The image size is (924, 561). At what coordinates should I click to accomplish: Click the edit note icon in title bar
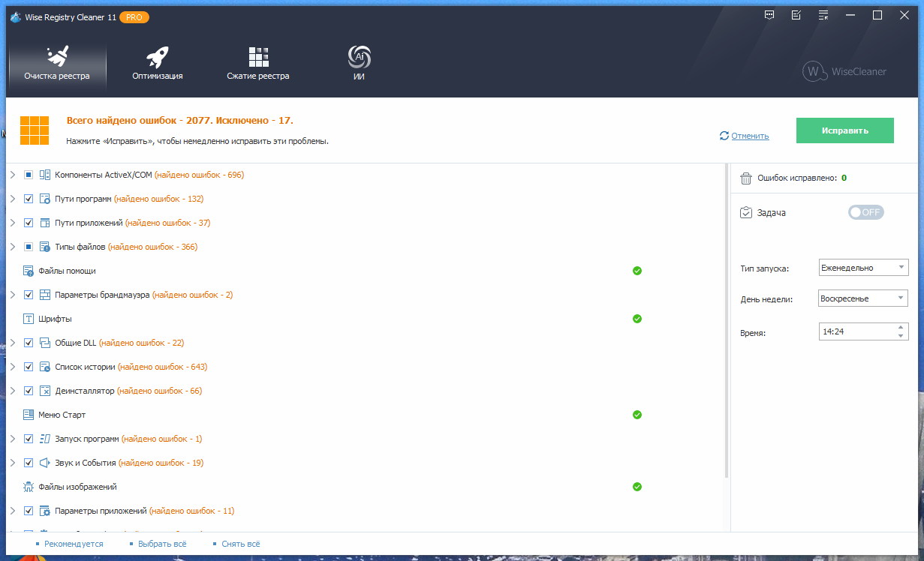pyautogui.click(x=796, y=15)
